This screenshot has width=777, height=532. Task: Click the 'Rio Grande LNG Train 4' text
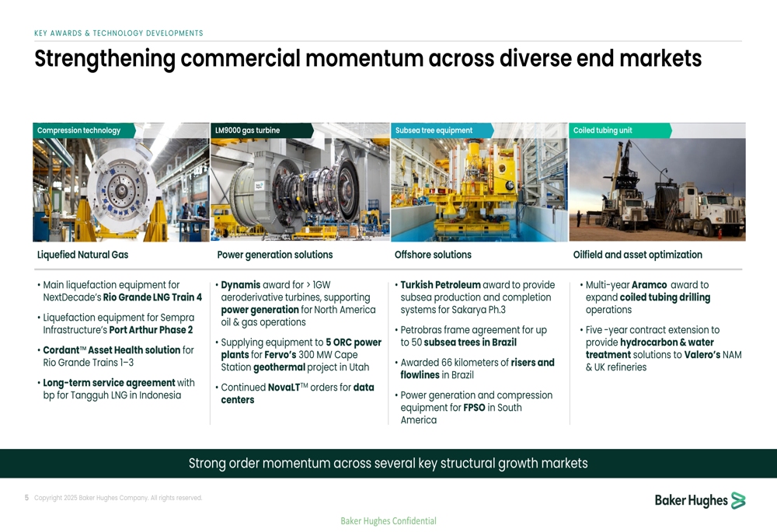152,297
